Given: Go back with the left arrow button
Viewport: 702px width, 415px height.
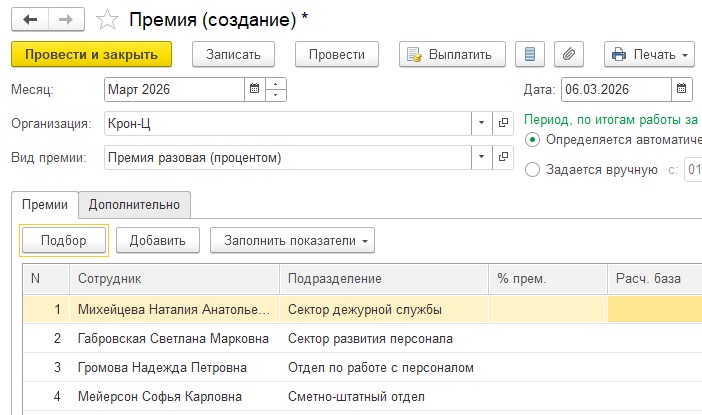Looking at the screenshot, I should coord(30,20).
